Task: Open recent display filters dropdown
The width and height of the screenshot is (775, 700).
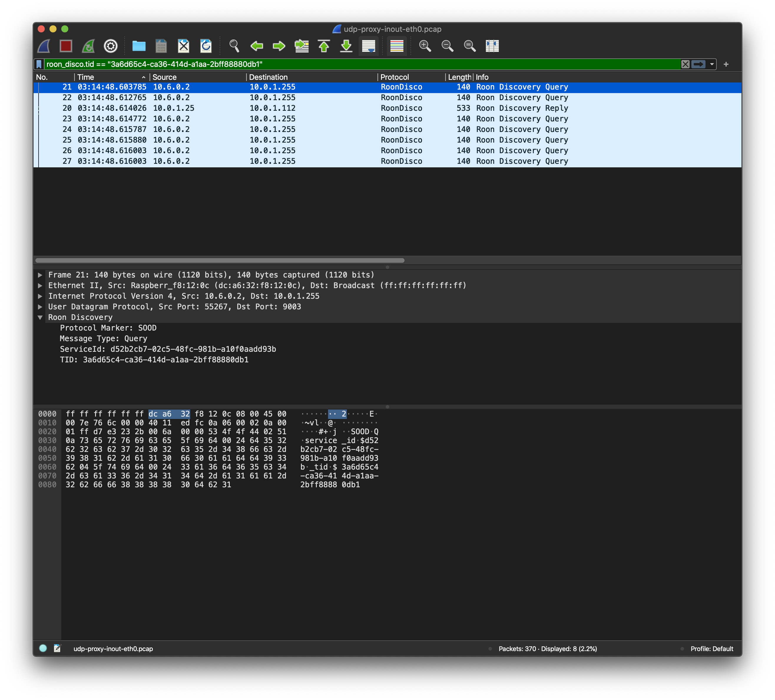Action: 712,64
